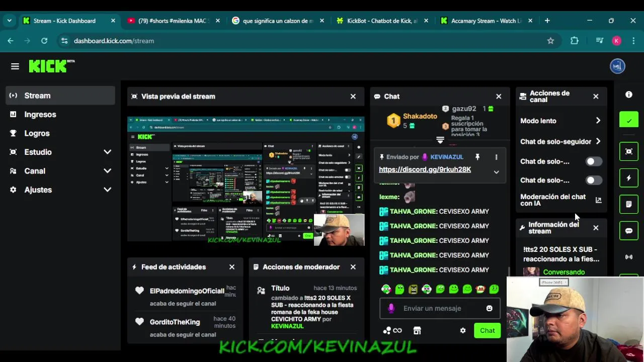
Task: Toggle the lightning activity feed icon in the right sidebar
Action: tap(629, 178)
